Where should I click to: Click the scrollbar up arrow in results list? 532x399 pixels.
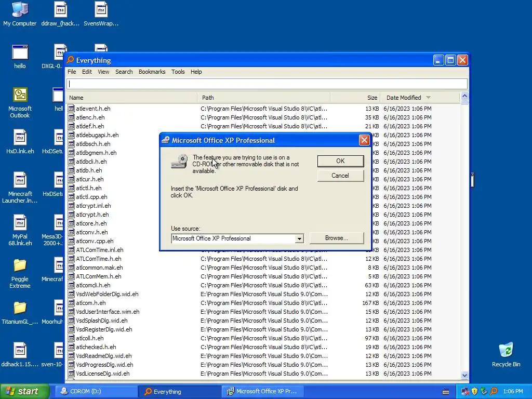[x=464, y=96]
